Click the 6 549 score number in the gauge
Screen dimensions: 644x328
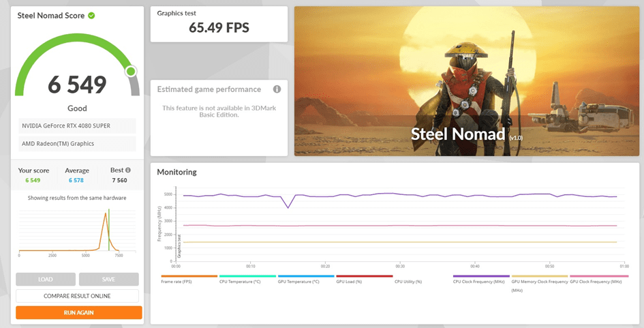pos(77,85)
